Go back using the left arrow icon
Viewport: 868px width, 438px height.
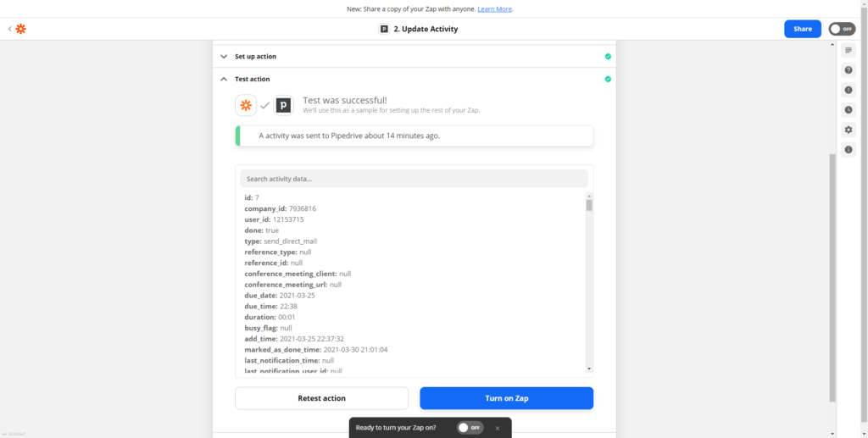pos(9,29)
